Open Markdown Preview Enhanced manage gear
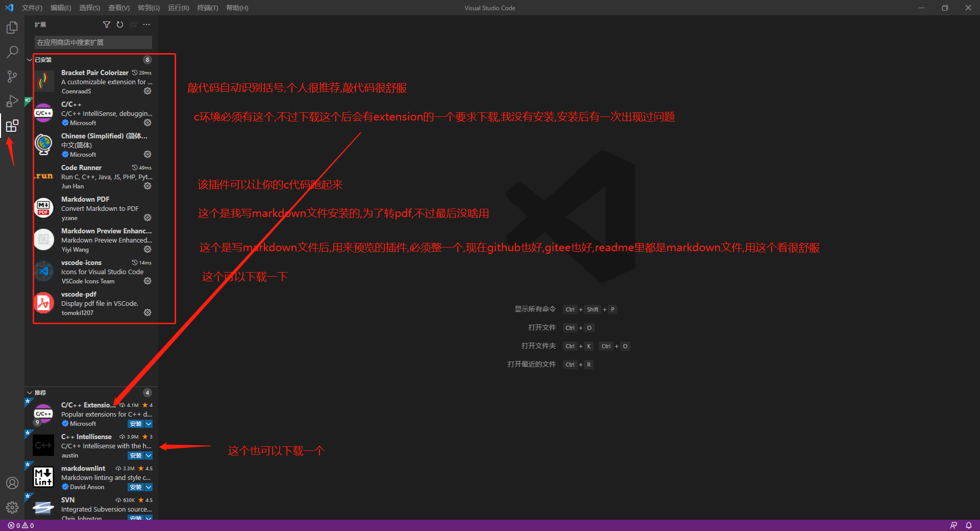Screen dimensions: 980x531 point(148,249)
